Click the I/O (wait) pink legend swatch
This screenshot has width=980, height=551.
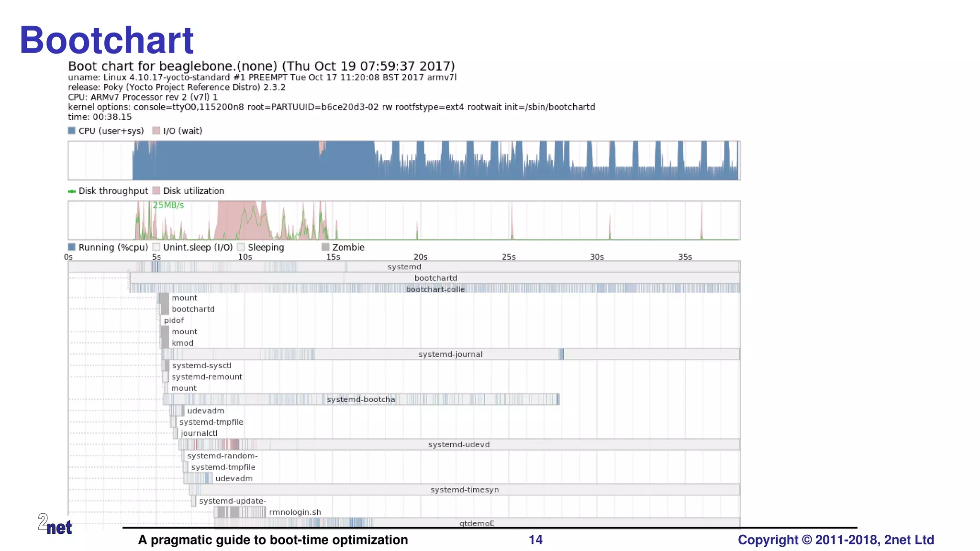[x=156, y=131]
